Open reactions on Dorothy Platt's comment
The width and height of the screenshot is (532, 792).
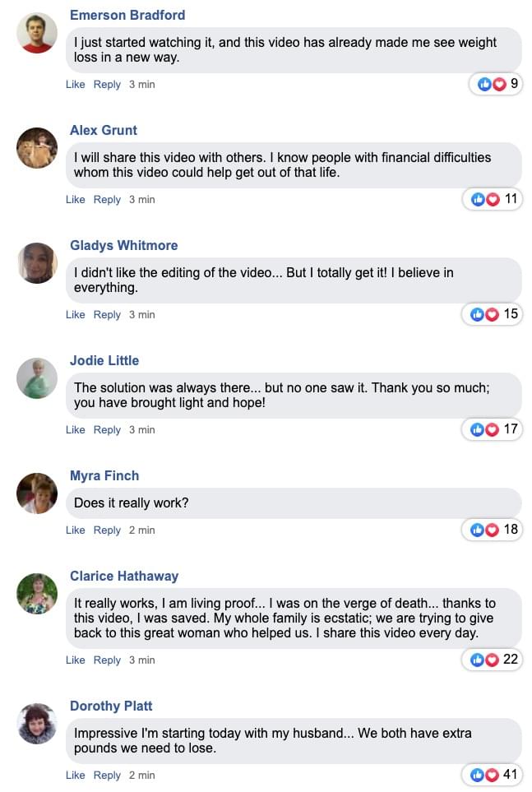(x=491, y=775)
